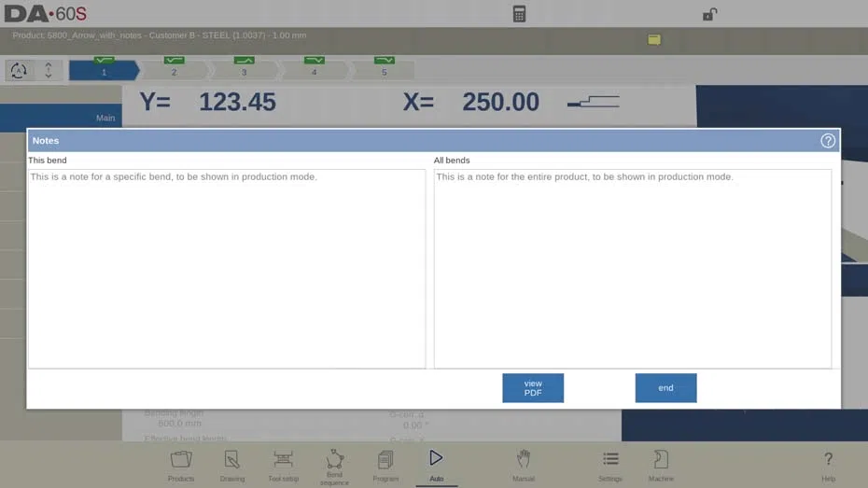The width and height of the screenshot is (868, 488).
Task: Click the bend shape icon above step 5
Action: click(x=385, y=60)
